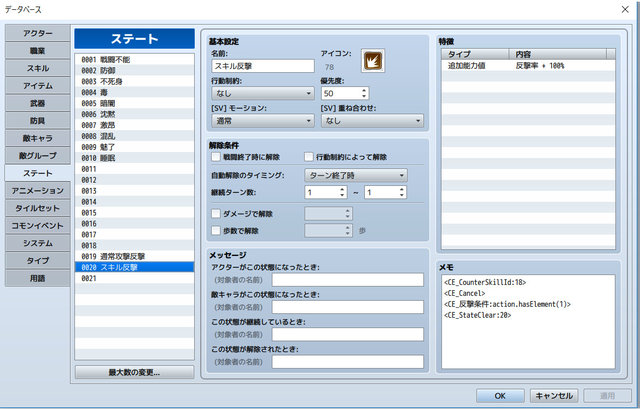Open 自動解除のタイミング dropdown

(x=356, y=176)
